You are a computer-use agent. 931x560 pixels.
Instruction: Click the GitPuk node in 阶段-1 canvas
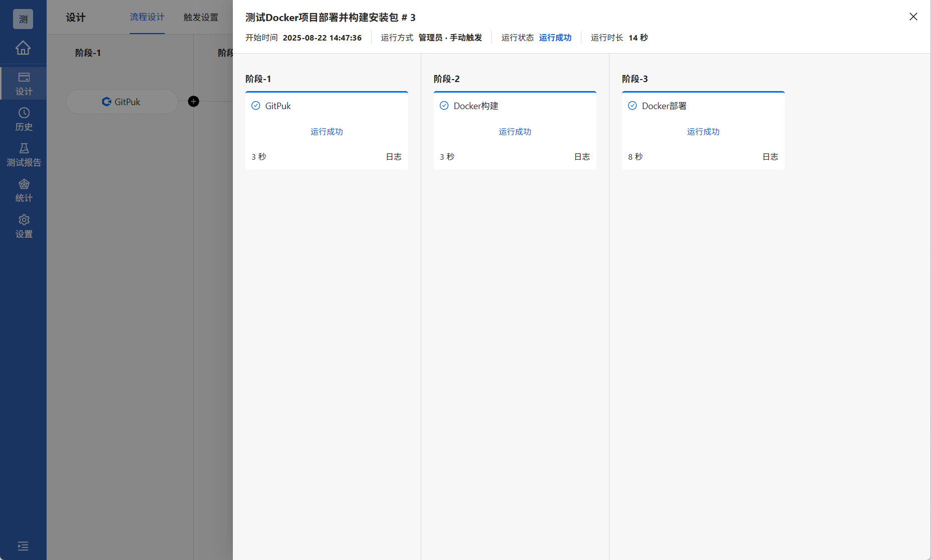[122, 102]
